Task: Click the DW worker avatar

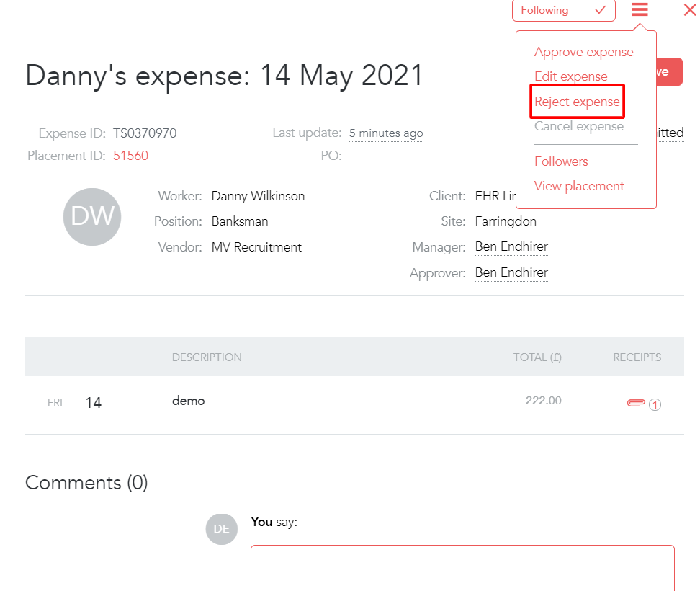Action: point(92,217)
